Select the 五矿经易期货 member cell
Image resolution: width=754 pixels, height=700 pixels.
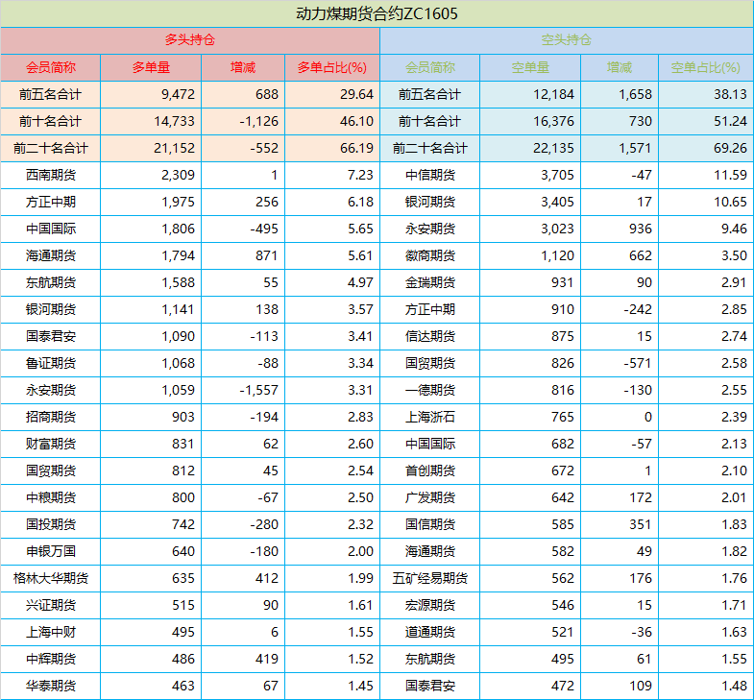430,579
